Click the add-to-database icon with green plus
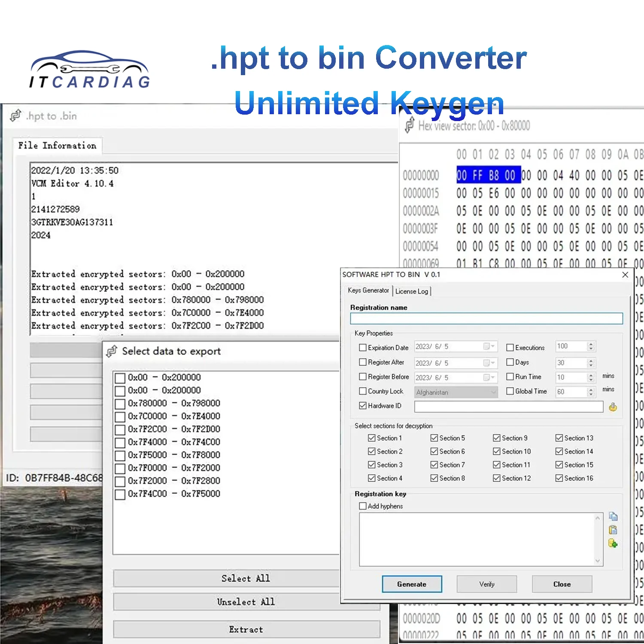644x644 pixels. coord(613,544)
